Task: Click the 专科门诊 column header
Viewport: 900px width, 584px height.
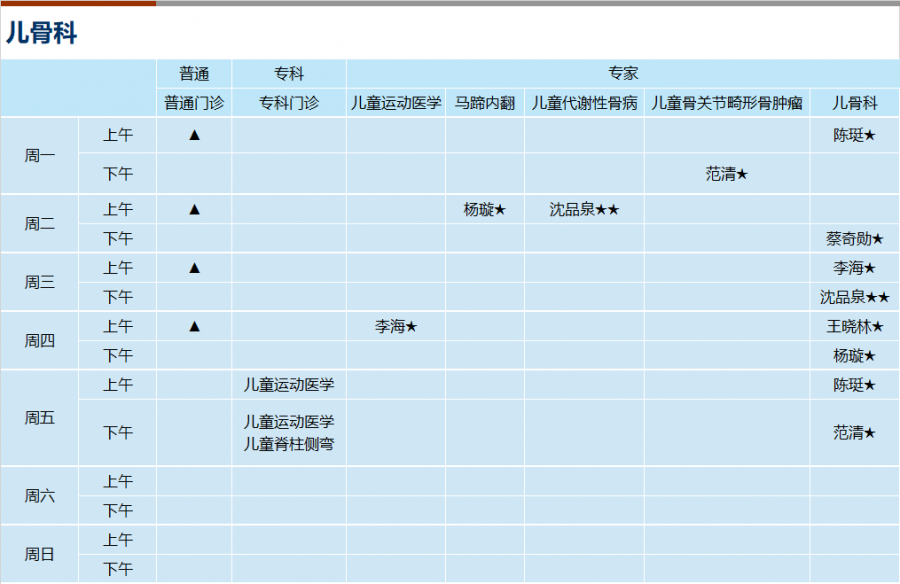Action: tap(289, 103)
